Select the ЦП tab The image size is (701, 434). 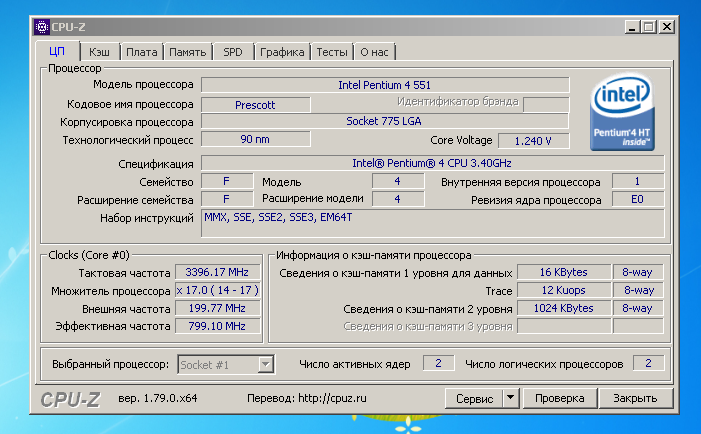(x=57, y=51)
